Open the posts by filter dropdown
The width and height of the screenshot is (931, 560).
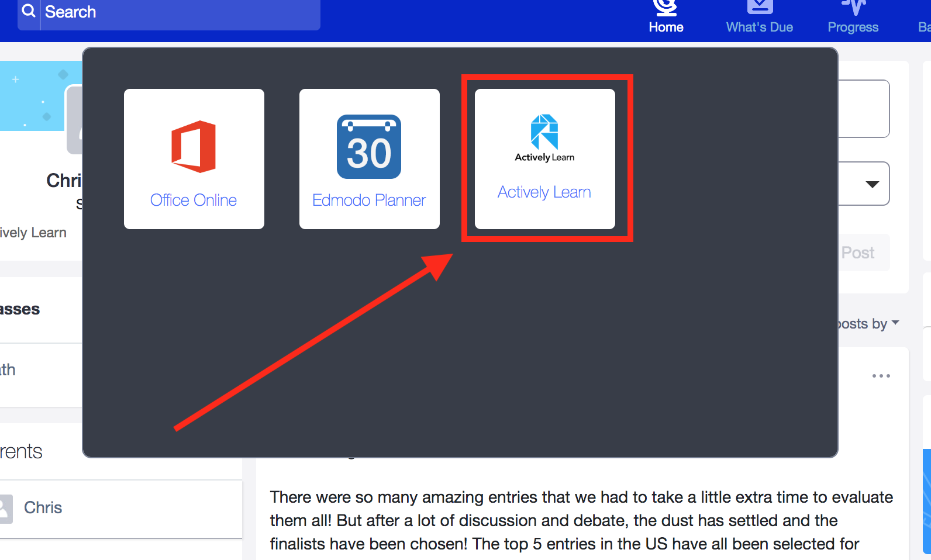868,323
